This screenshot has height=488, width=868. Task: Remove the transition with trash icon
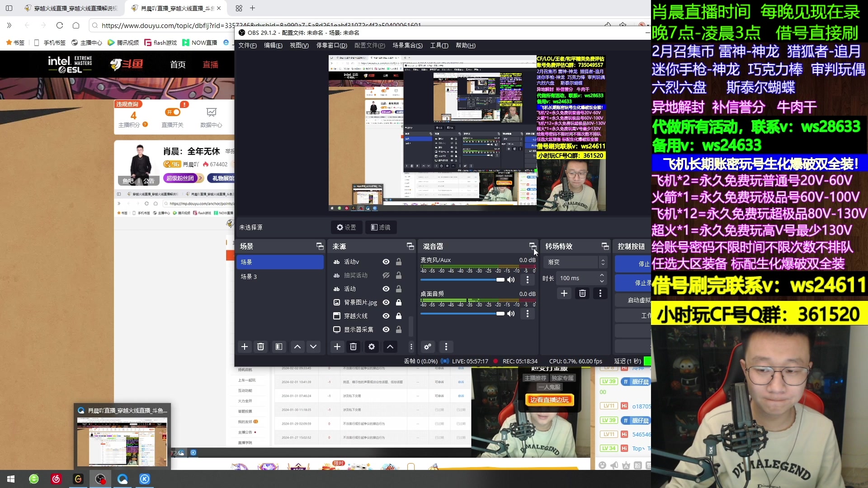click(x=582, y=293)
